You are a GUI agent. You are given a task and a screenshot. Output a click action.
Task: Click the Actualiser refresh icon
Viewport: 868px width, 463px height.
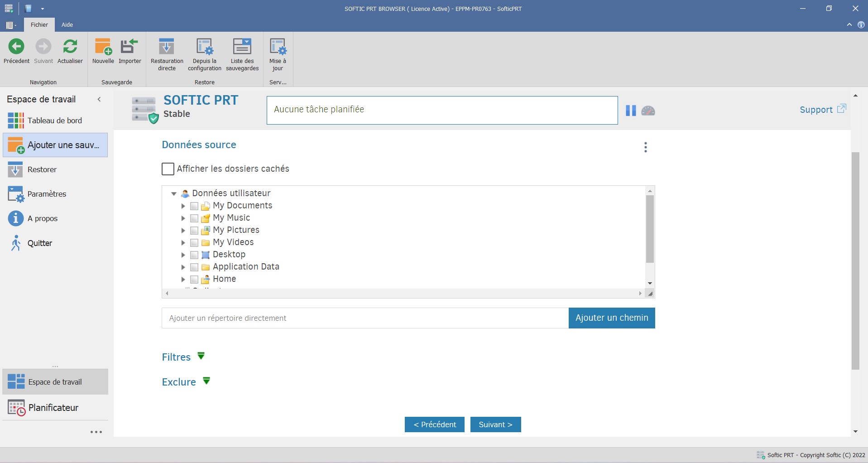tap(70, 47)
